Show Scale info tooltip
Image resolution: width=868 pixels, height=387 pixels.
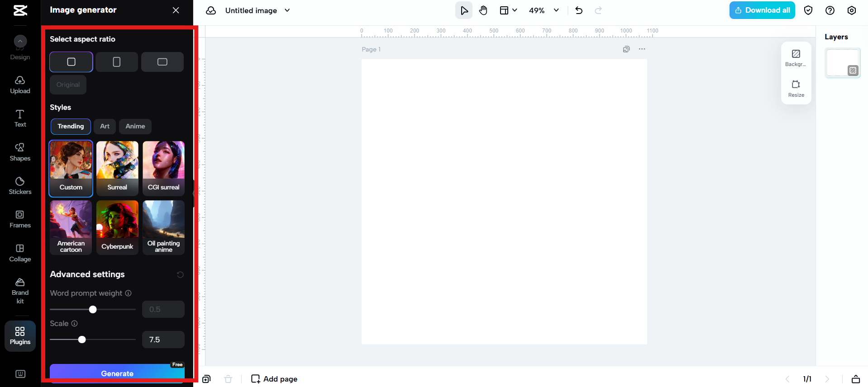click(75, 323)
